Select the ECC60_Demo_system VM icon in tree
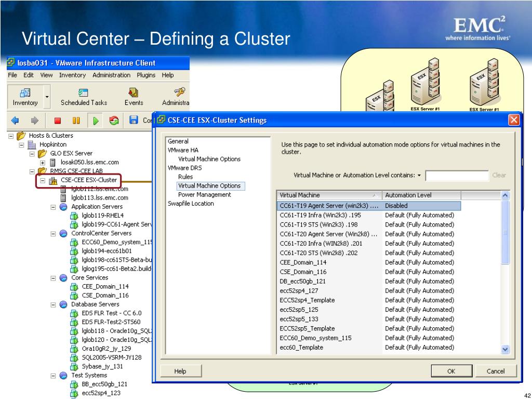The width and height of the screenshot is (532, 399). pos(74,242)
